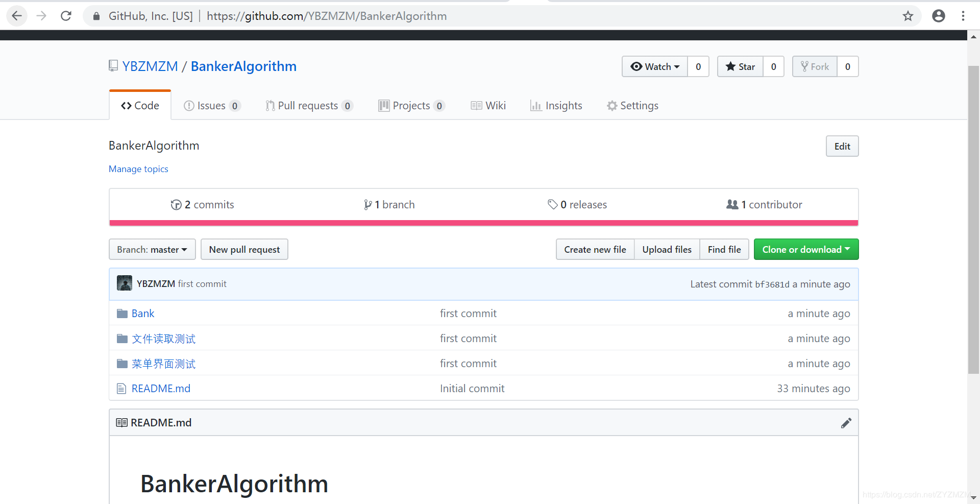Open the watchers count box
The height and width of the screenshot is (504, 980).
(698, 66)
